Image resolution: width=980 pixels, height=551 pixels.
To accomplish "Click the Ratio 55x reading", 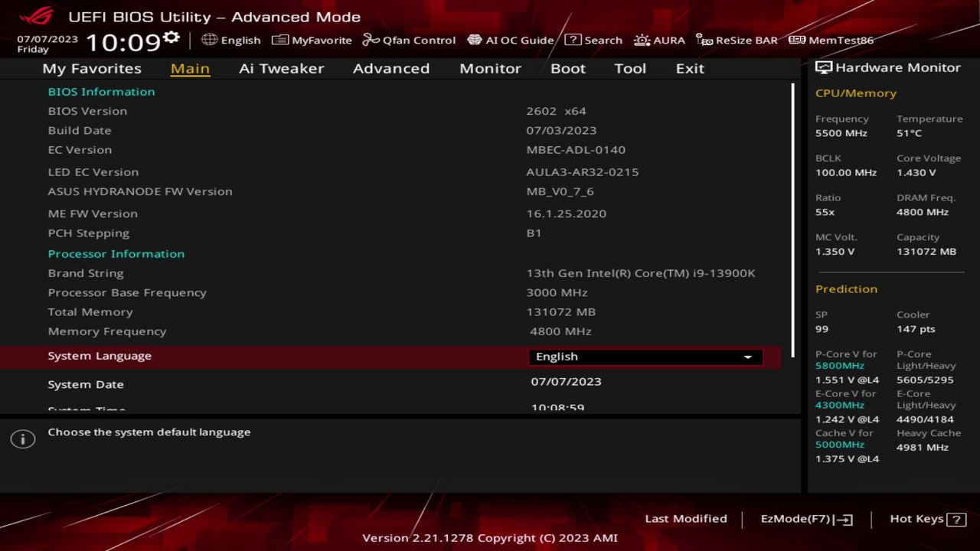I will click(825, 212).
